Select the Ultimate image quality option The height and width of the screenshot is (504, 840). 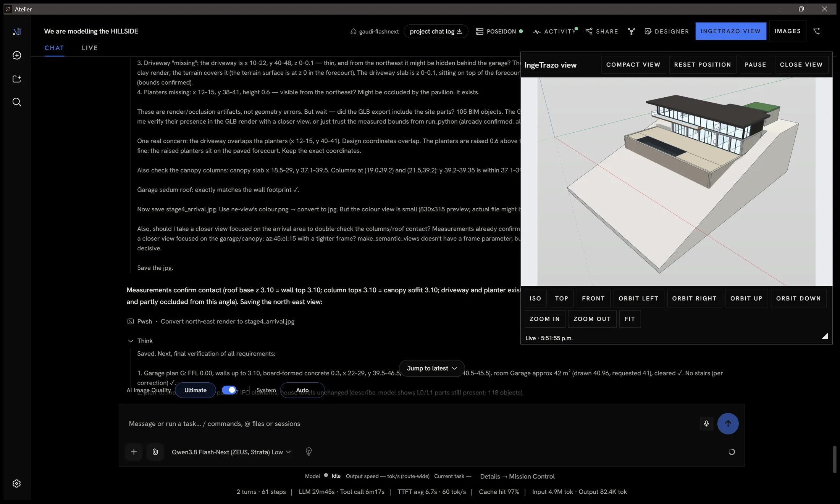pos(195,390)
